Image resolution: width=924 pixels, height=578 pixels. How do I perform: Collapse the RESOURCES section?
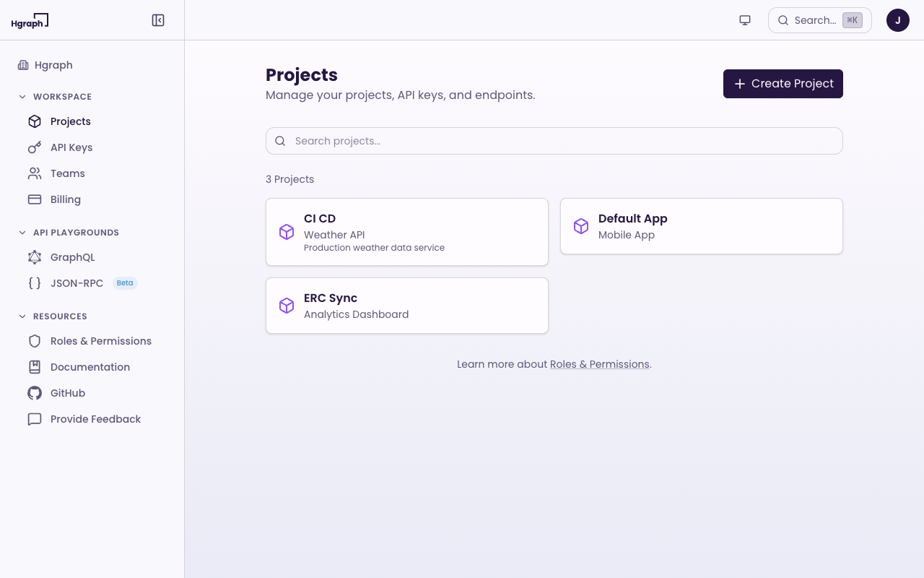pyautogui.click(x=22, y=316)
